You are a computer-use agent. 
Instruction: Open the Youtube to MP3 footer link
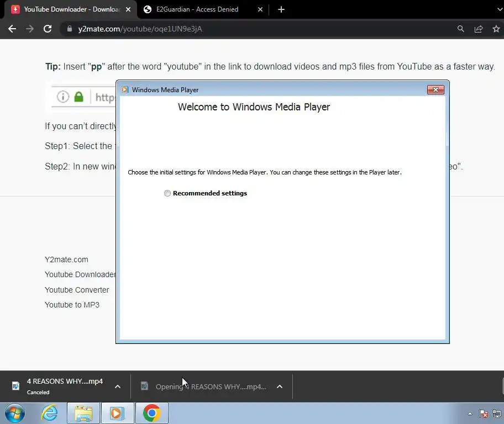(72, 305)
